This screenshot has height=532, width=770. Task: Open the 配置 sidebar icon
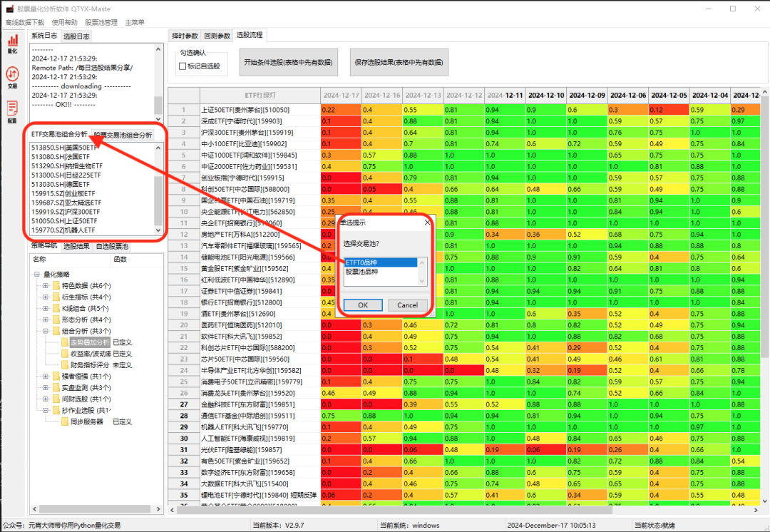[x=12, y=111]
